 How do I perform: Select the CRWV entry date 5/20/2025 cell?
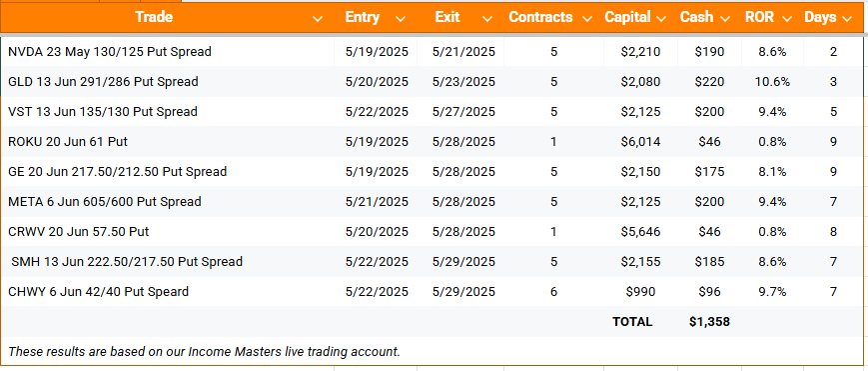coord(377,232)
